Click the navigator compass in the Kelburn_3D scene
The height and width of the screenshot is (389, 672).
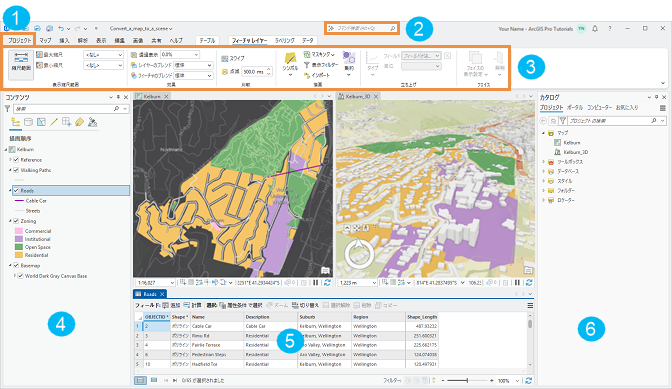(x=359, y=254)
